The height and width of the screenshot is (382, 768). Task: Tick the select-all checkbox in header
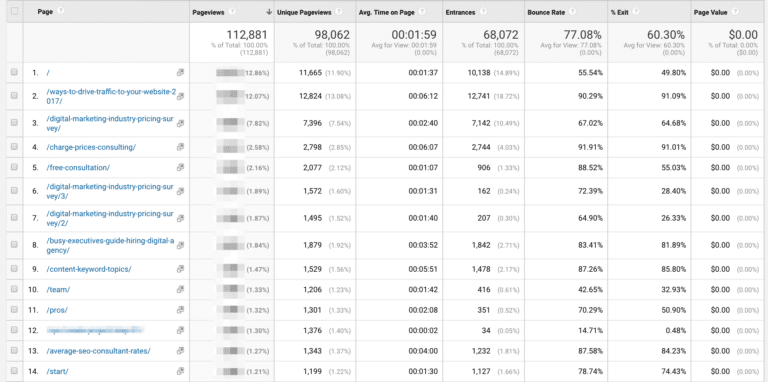14,11
